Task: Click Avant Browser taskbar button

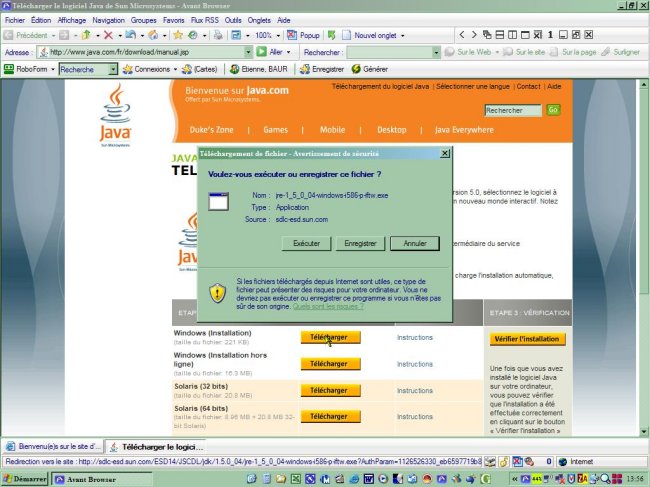Action: coord(102,479)
